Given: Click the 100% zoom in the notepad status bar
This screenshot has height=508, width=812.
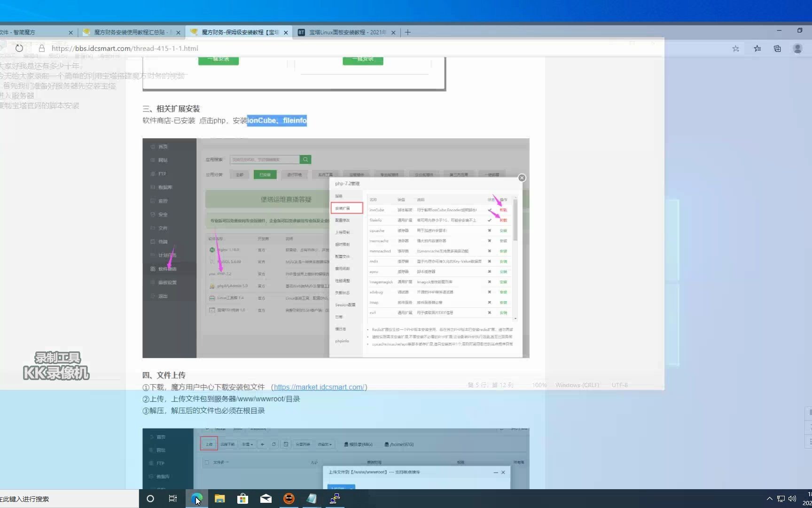Looking at the screenshot, I should (x=539, y=385).
